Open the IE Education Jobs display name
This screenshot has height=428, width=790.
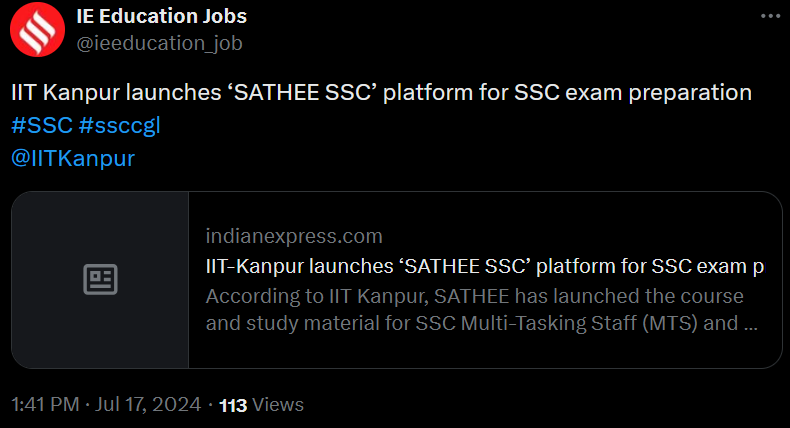click(161, 16)
